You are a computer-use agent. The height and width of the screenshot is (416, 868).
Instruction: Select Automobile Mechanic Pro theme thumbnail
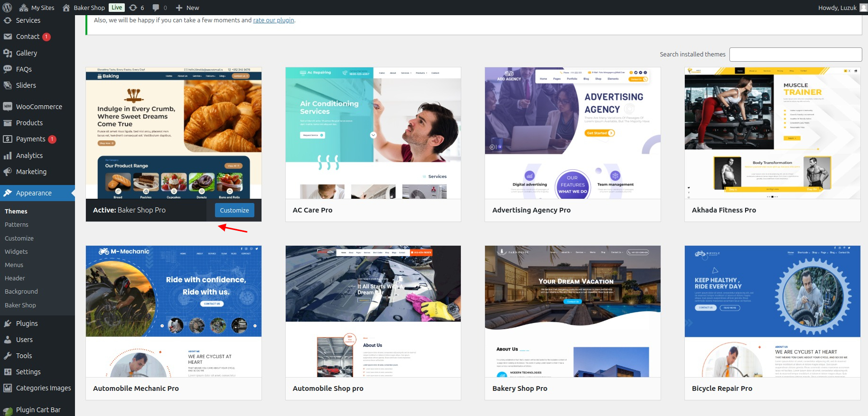point(174,312)
